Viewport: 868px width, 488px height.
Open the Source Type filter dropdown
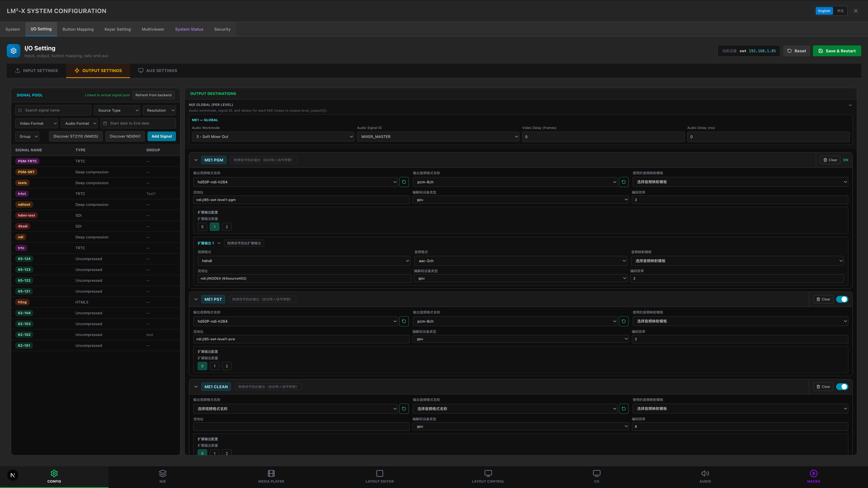(x=117, y=110)
